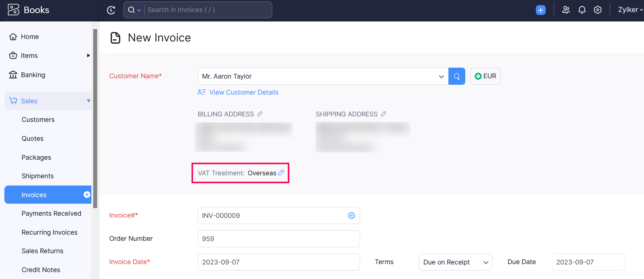Open invoice number settings gear icon
This screenshot has width=644, height=279.
[x=351, y=216]
